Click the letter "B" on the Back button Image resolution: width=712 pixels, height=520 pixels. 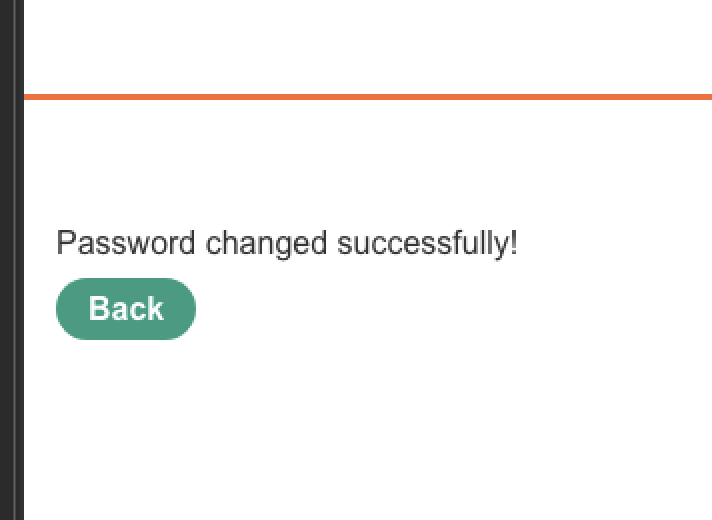tap(98, 309)
